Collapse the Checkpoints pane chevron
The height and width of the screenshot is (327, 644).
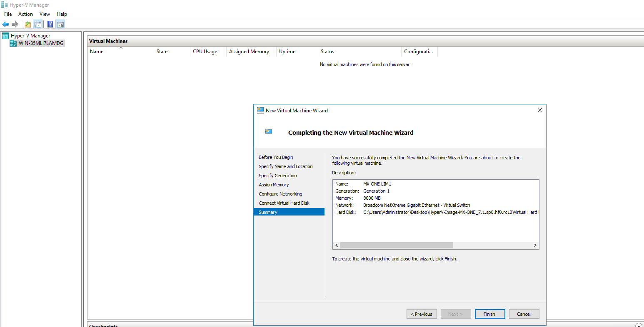[x=639, y=325]
